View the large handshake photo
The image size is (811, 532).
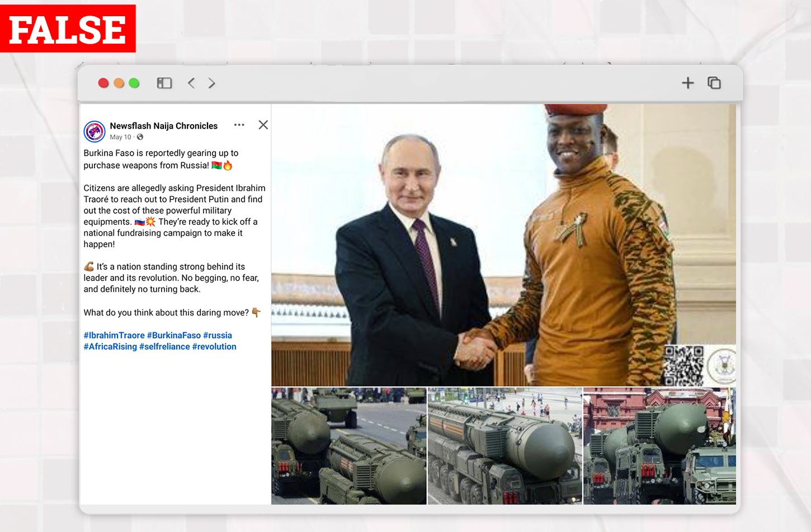[x=503, y=245]
